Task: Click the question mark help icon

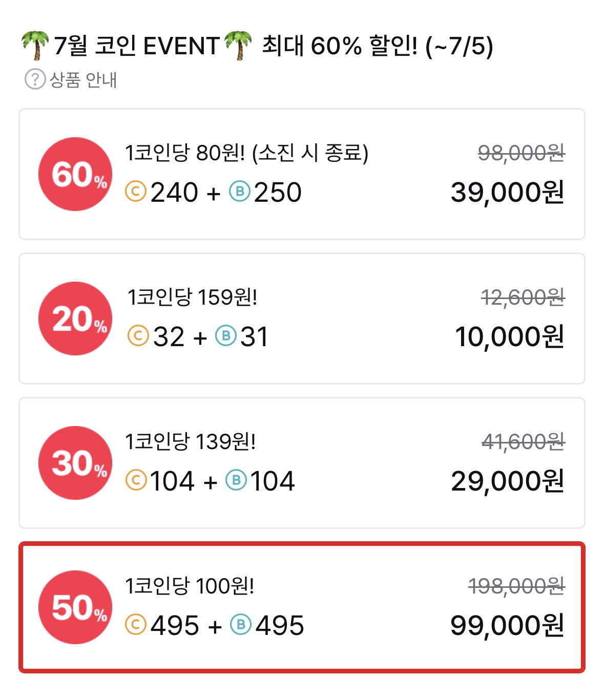Action: click(35, 80)
